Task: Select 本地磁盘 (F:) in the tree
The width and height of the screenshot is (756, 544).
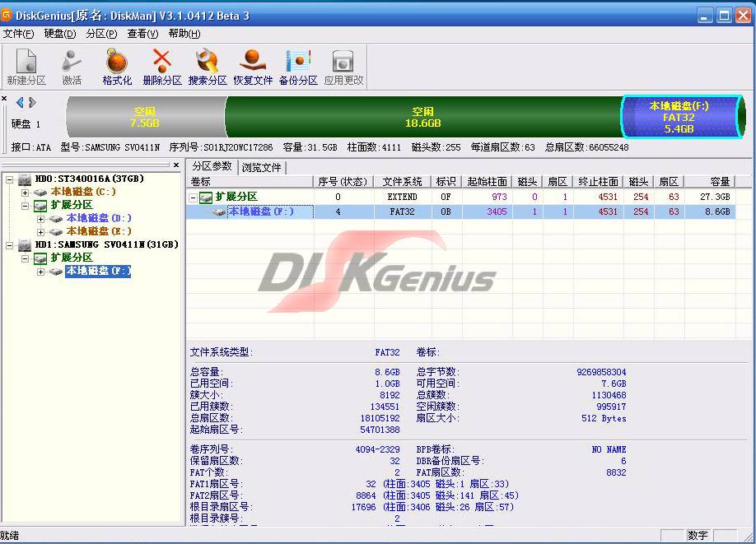Action: coord(98,272)
